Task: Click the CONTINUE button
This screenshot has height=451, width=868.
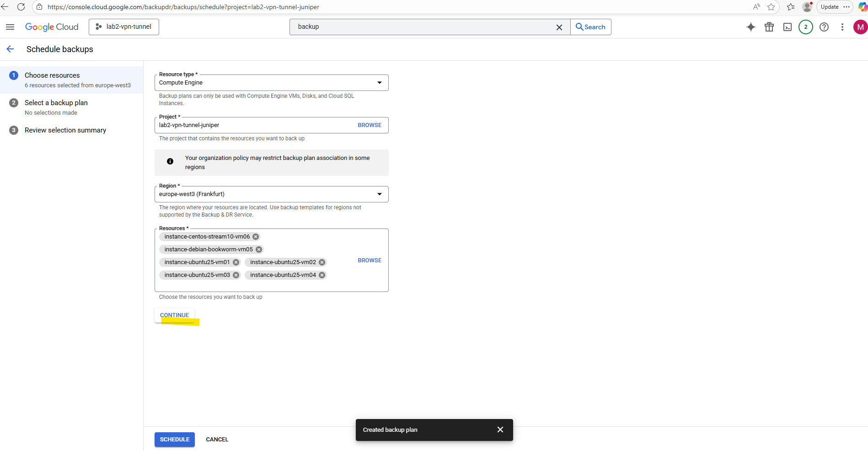Action: [174, 315]
